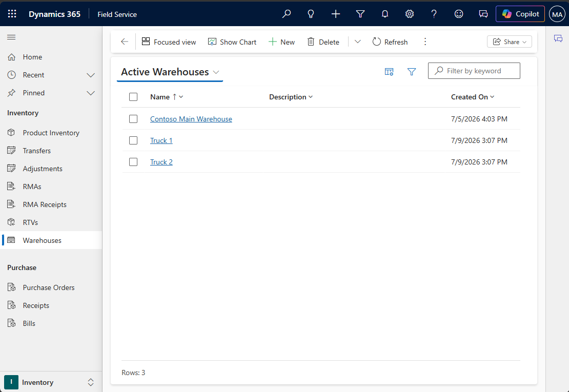This screenshot has width=569, height=392.
Task: Open the Copilot button
Action: (520, 14)
